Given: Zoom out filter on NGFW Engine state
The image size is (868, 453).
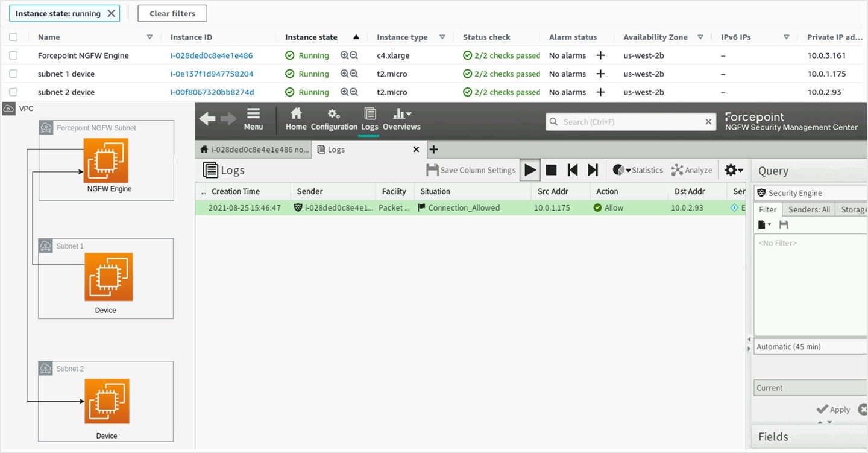Looking at the screenshot, I should pos(354,55).
